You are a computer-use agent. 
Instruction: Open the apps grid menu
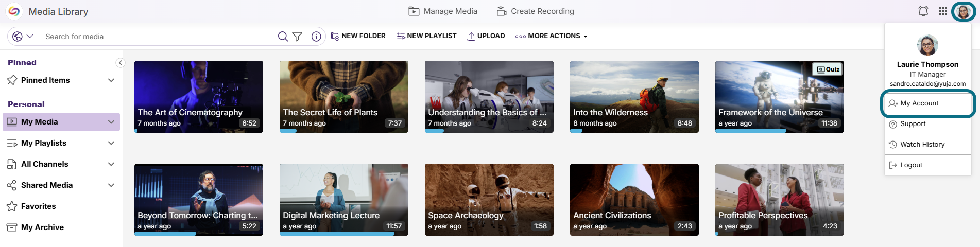click(x=943, y=11)
